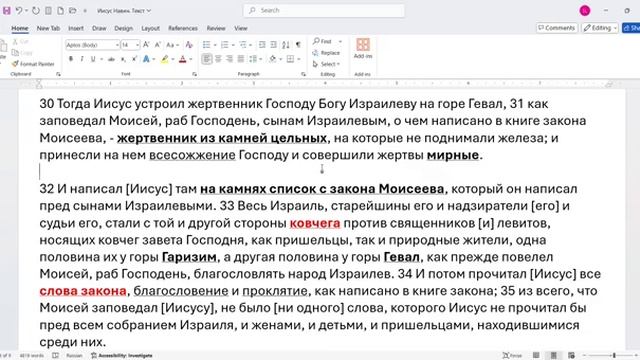Click the Open folder icon in title bar
640x360 pixels.
coord(73,11)
